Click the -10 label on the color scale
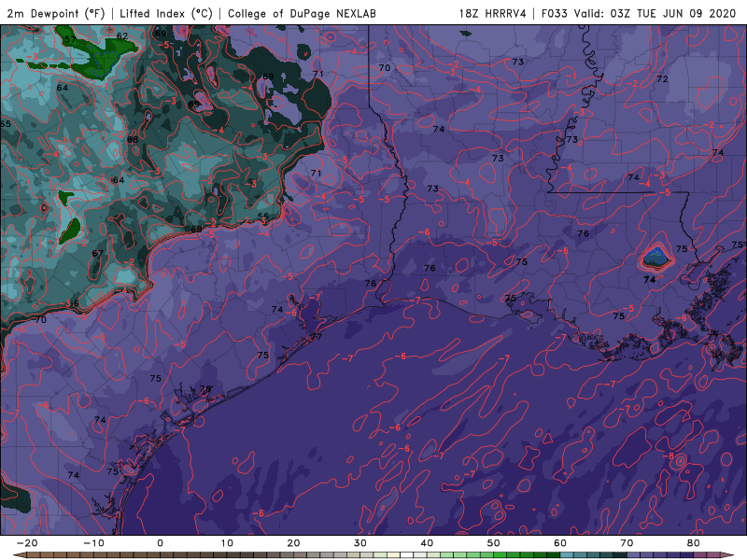The image size is (747, 560). point(93,543)
